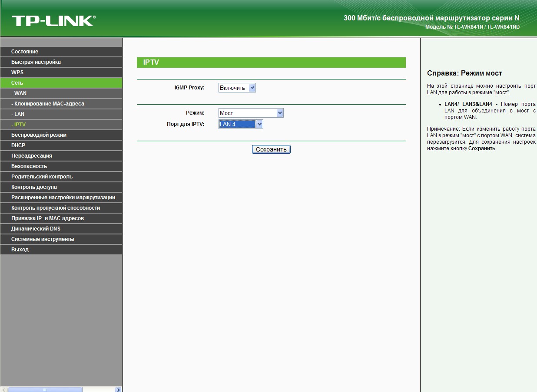Click the Порт для IPTV label
Screen dimensions: 537x392
click(x=186, y=124)
